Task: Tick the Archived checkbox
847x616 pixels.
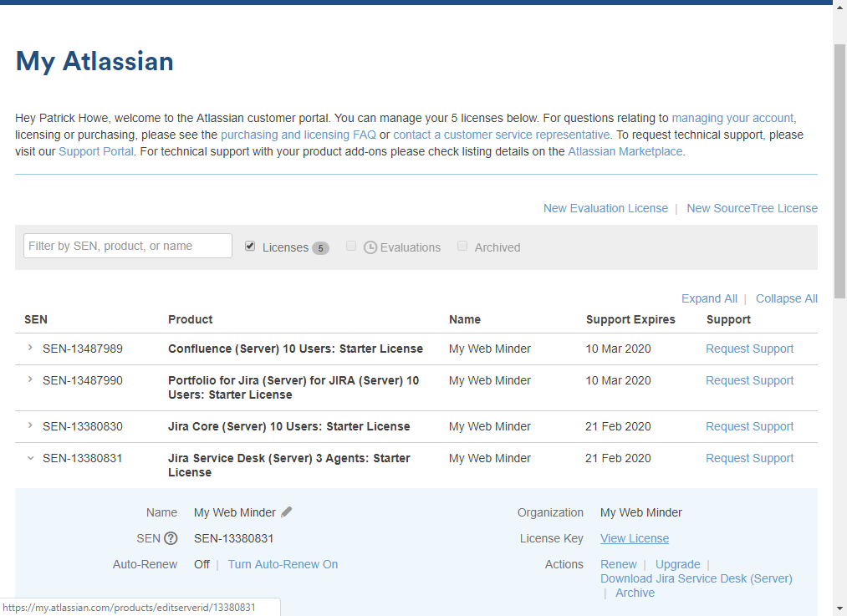Action: [462, 247]
